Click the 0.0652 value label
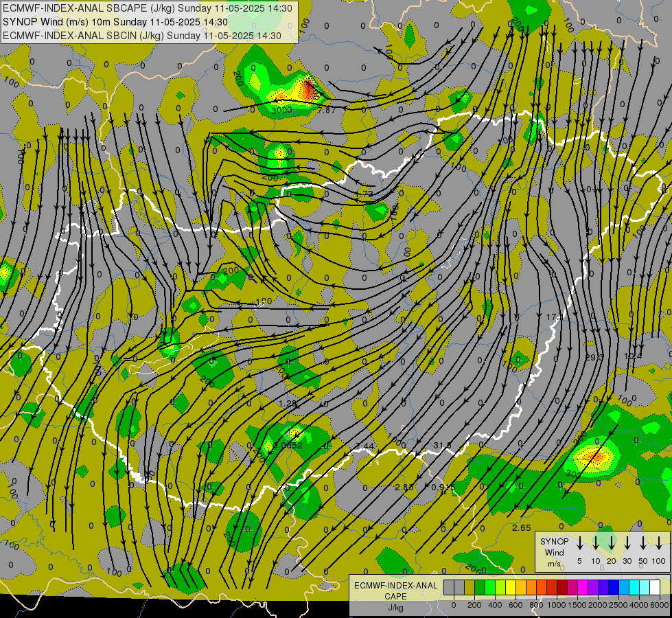The height and width of the screenshot is (618, 672). pos(288,445)
